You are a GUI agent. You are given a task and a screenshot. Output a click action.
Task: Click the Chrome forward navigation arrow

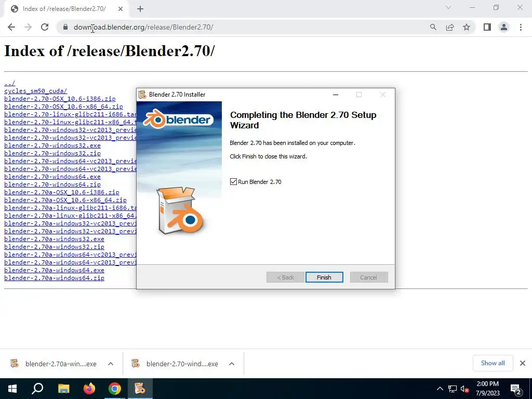tap(28, 27)
